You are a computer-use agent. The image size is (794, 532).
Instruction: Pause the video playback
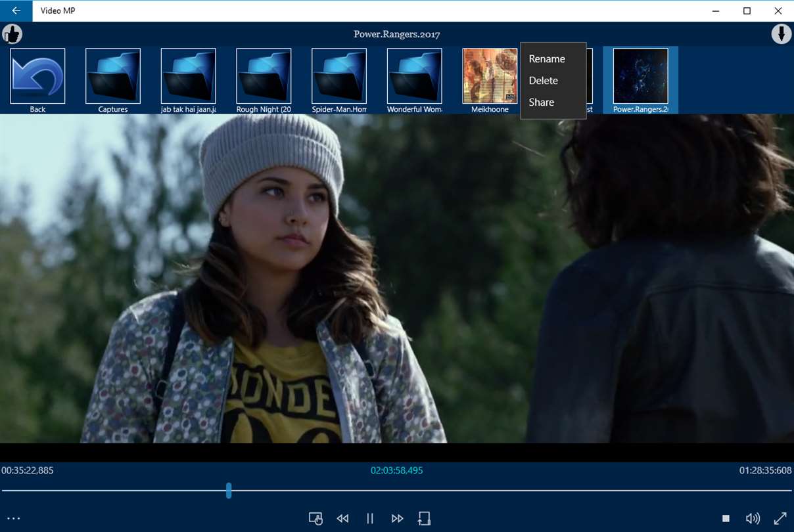(370, 518)
